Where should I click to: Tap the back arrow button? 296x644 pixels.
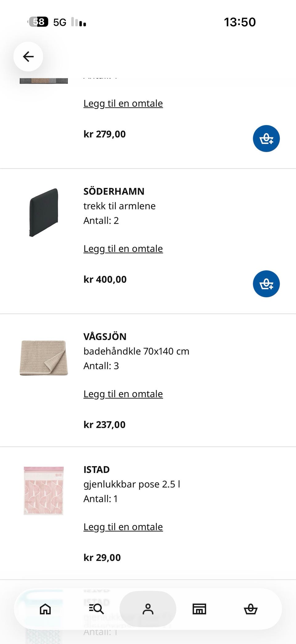click(x=28, y=56)
